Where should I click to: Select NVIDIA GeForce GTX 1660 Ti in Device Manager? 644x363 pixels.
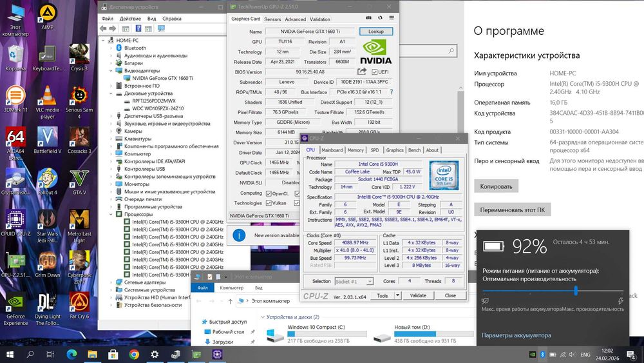pos(163,78)
